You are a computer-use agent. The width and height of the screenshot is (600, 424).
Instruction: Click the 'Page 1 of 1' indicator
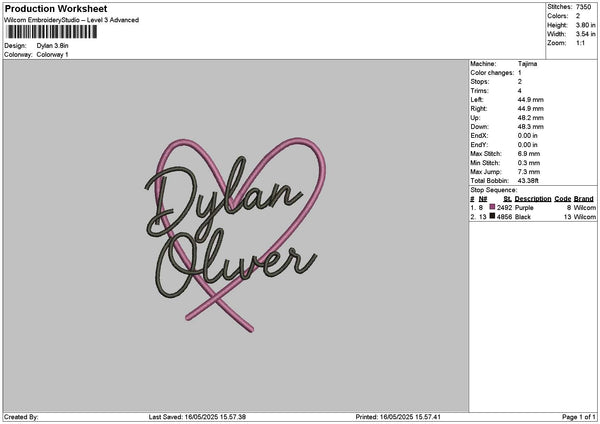pyautogui.click(x=579, y=417)
